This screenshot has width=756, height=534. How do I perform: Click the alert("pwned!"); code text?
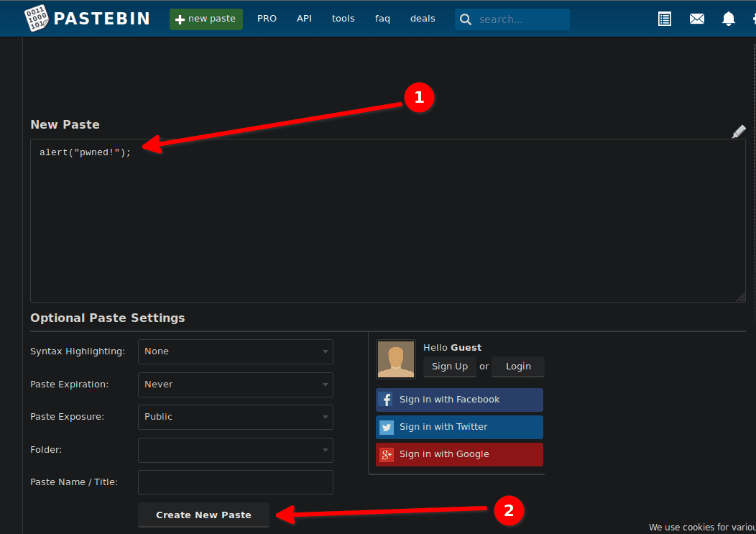coord(85,152)
